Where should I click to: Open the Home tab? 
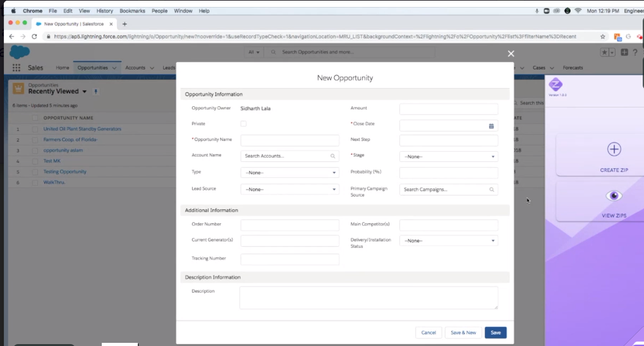pyautogui.click(x=63, y=68)
